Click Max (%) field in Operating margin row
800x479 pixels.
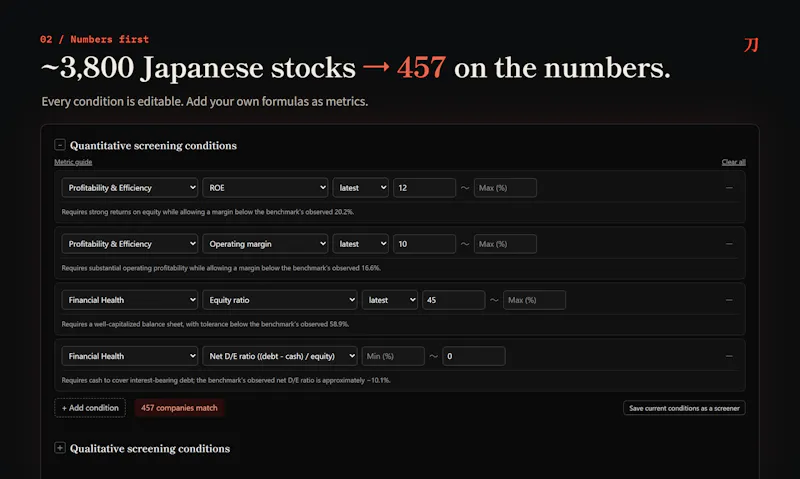tap(505, 244)
